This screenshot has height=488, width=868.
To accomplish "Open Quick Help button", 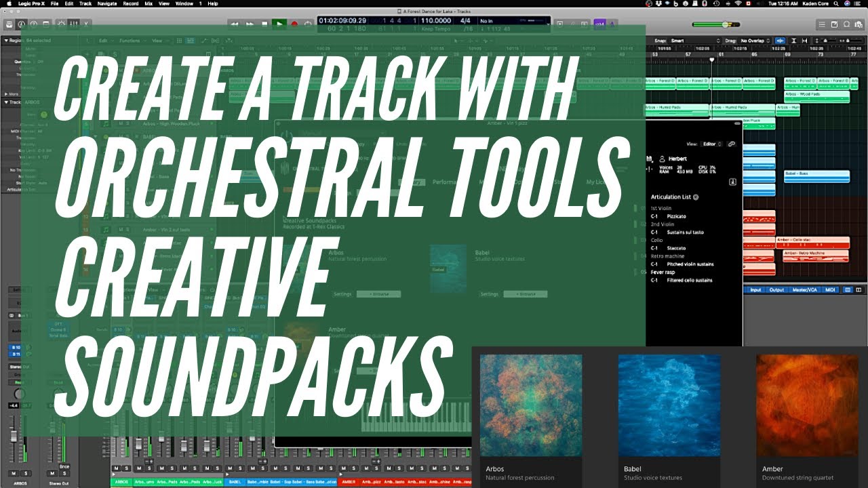I will tap(34, 24).
